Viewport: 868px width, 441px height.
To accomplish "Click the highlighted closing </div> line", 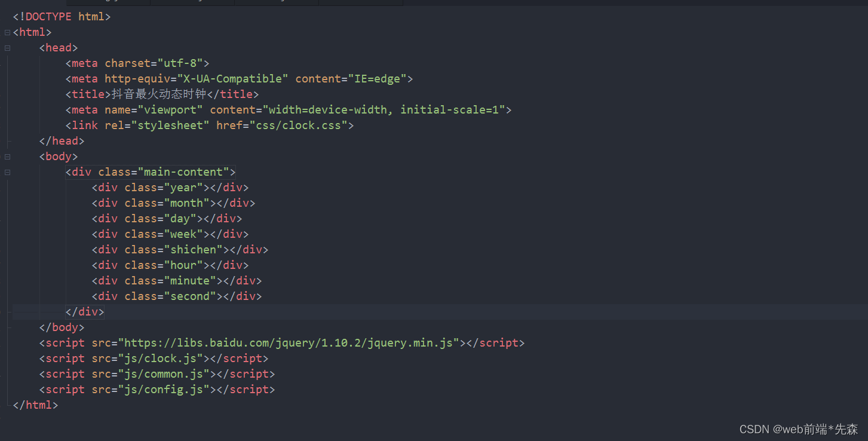I will click(x=84, y=311).
